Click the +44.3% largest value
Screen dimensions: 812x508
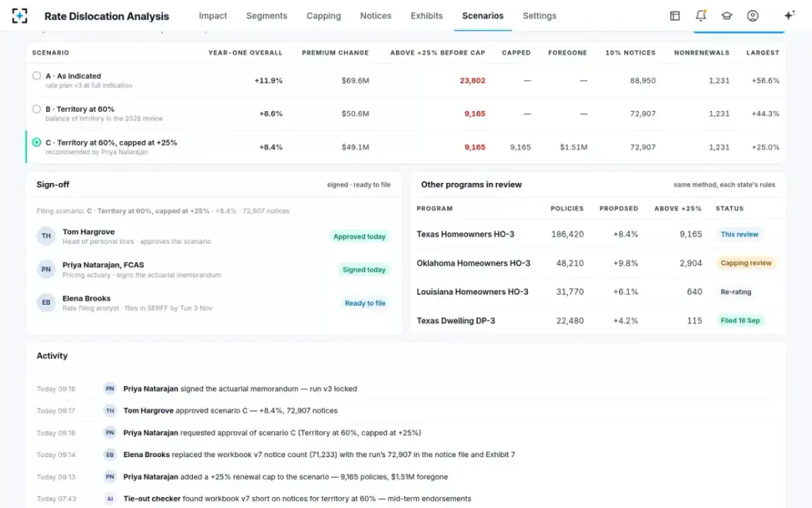[765, 114]
